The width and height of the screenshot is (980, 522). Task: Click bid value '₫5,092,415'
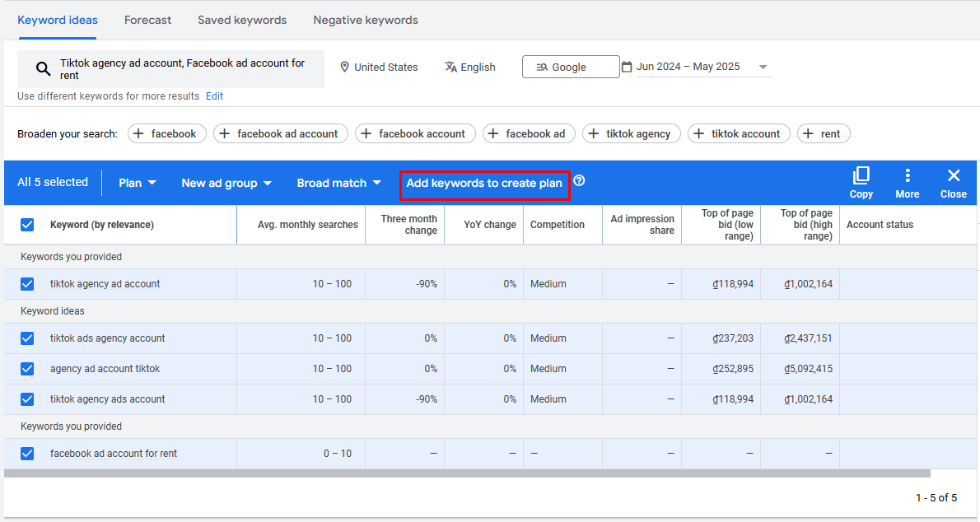pos(808,369)
